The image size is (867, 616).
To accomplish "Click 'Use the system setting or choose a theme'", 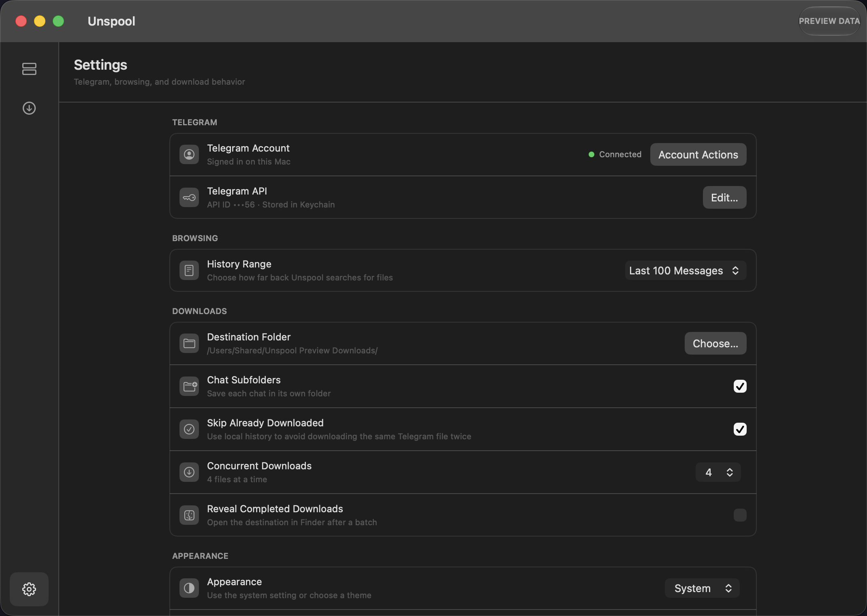I will coord(289,595).
